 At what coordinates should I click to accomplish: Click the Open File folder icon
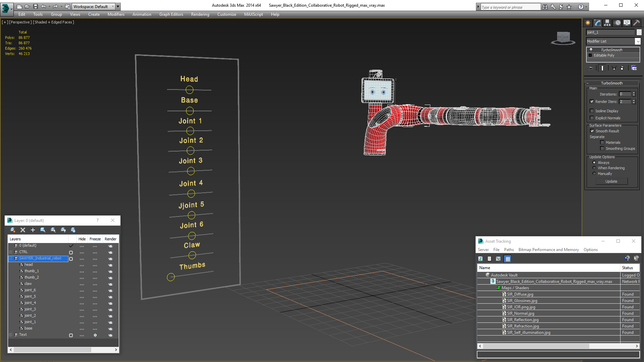[x=27, y=6]
